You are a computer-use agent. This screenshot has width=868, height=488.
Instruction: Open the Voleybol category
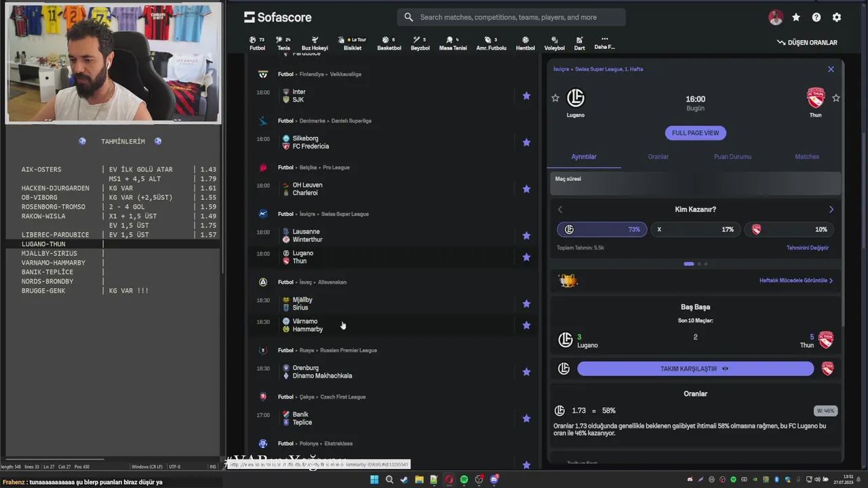tap(554, 43)
